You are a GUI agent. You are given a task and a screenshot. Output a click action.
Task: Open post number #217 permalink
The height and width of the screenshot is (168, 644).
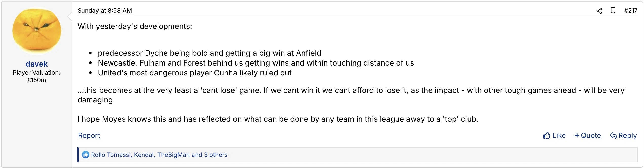(x=631, y=11)
